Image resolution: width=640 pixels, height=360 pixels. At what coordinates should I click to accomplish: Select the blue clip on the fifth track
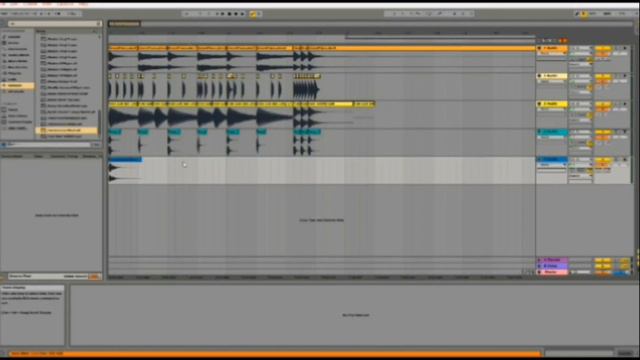(125, 159)
